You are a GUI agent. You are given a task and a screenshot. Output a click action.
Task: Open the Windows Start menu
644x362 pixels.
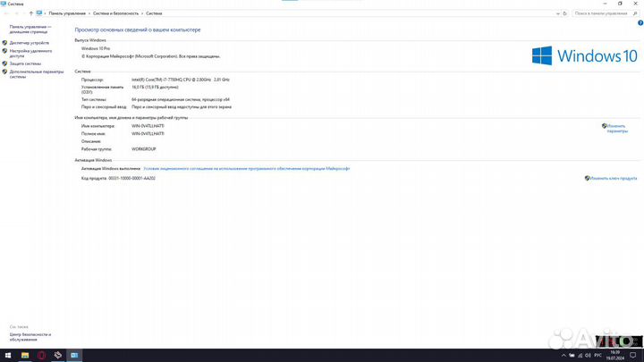click(x=8, y=356)
